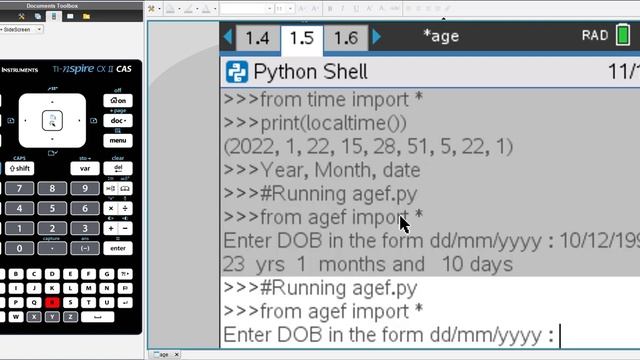This screenshot has width=640, height=360.
Task: Click the decimal point key
Action: (52, 248)
